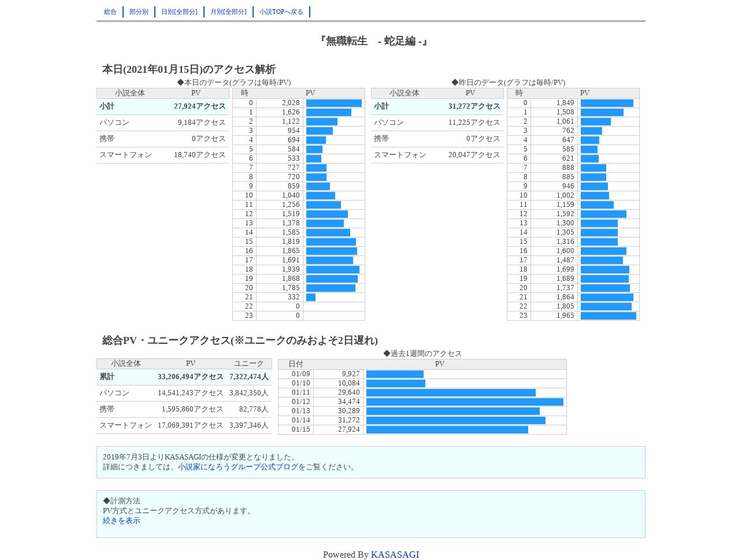Click the blue bar for today's hour 21
742x560 pixels.
point(311,297)
